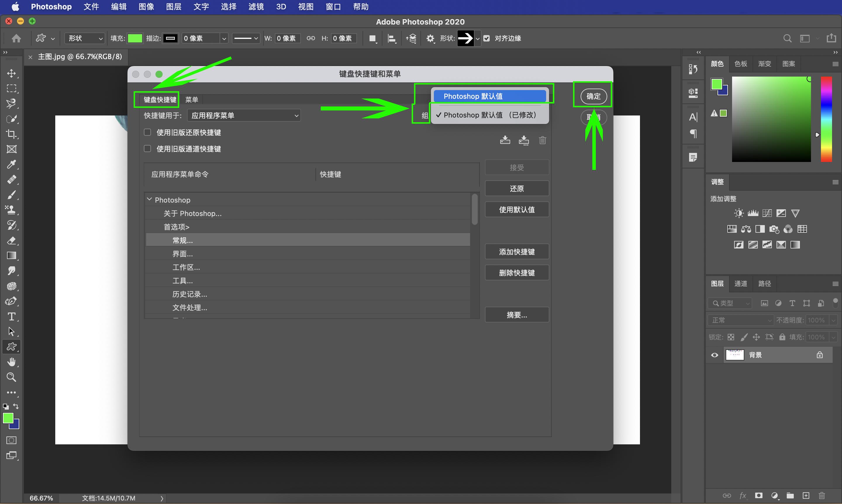
Task: Toggle link width and height icon
Action: tap(310, 38)
